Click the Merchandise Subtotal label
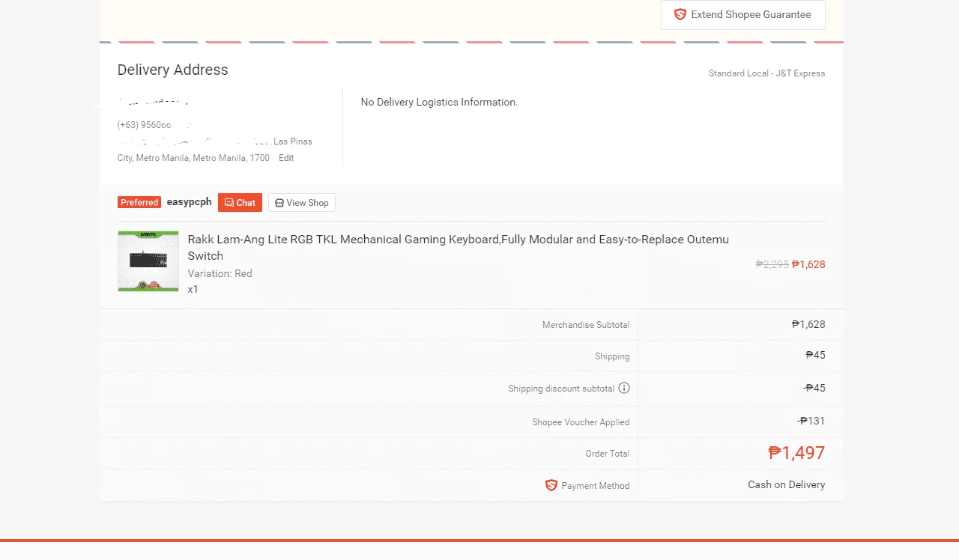959x560 pixels. click(586, 325)
